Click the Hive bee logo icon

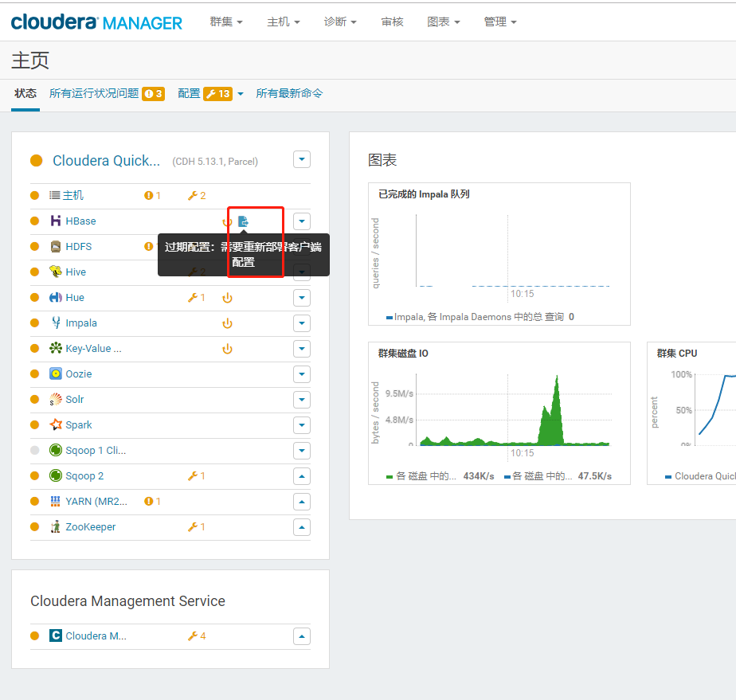click(56, 272)
